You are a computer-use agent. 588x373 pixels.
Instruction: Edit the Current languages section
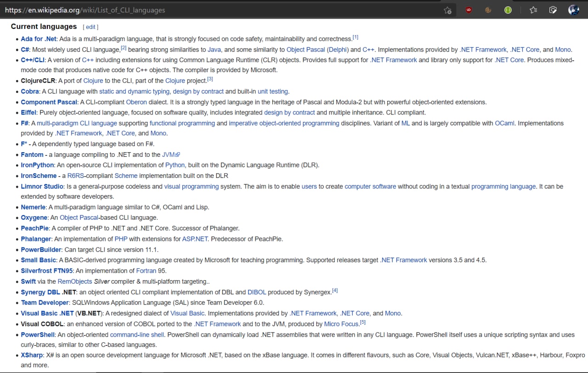click(90, 27)
